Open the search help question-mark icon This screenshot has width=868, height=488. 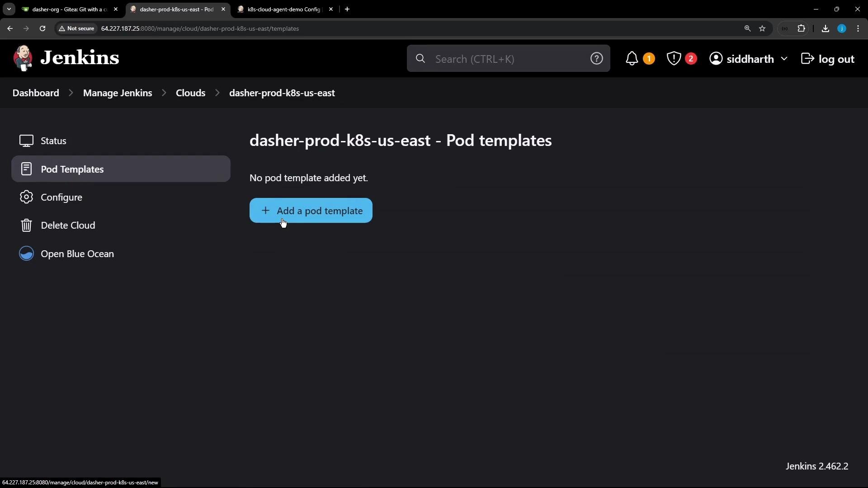point(596,58)
